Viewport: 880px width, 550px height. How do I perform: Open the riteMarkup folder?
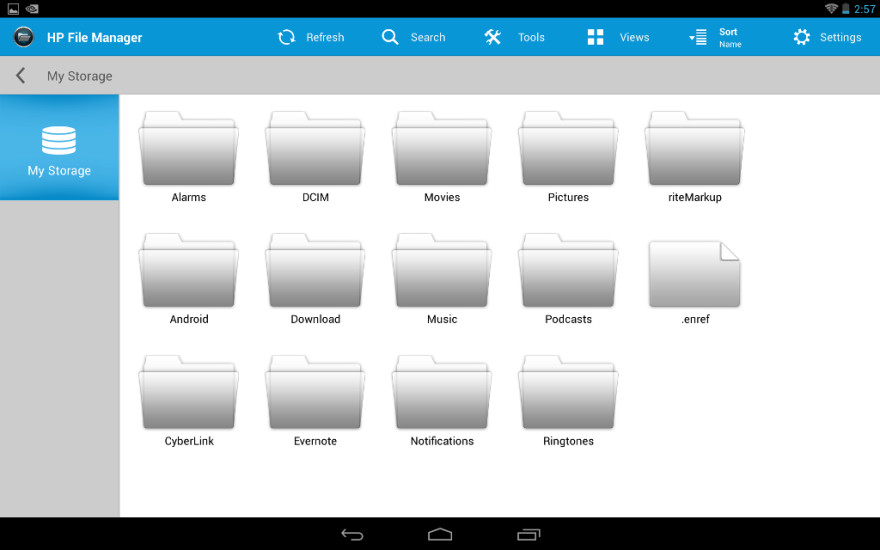pyautogui.click(x=694, y=150)
